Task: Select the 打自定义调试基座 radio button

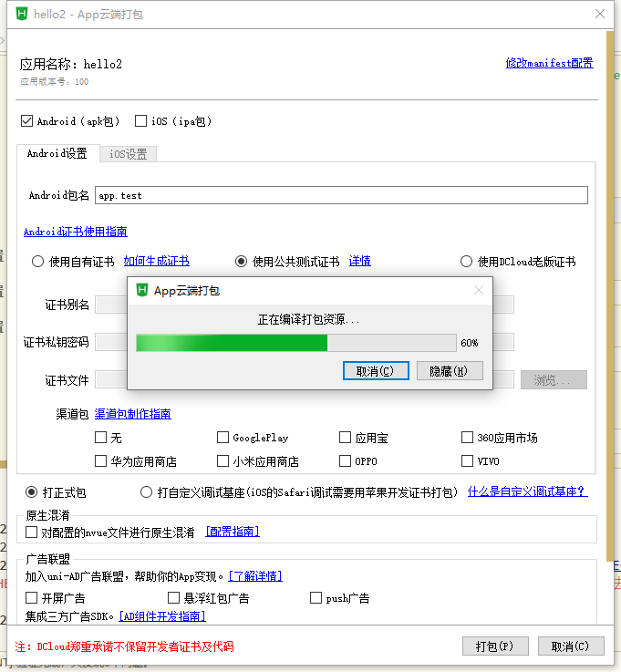Action: pyautogui.click(x=146, y=492)
